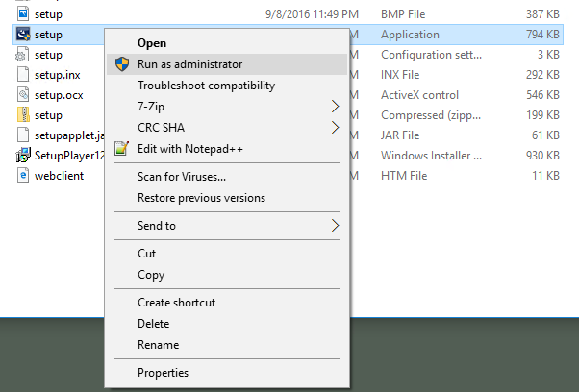Choose Open from the context menu
Image resolution: width=579 pixels, height=392 pixels.
pyautogui.click(x=152, y=43)
